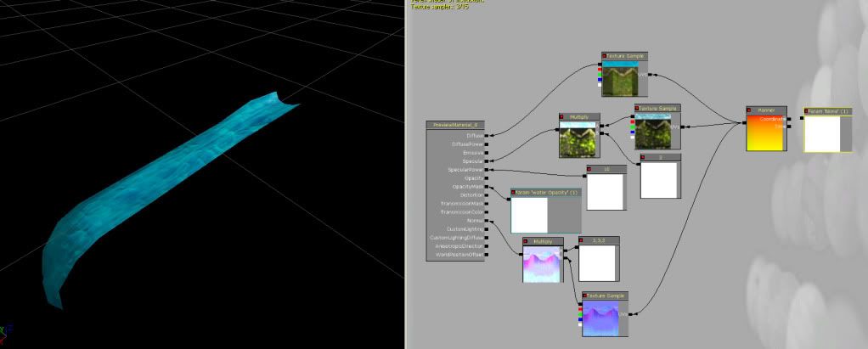868x349 pixels.
Task: Click the Diffuse input pin on PreviewMaterial_0
Action: (x=487, y=135)
